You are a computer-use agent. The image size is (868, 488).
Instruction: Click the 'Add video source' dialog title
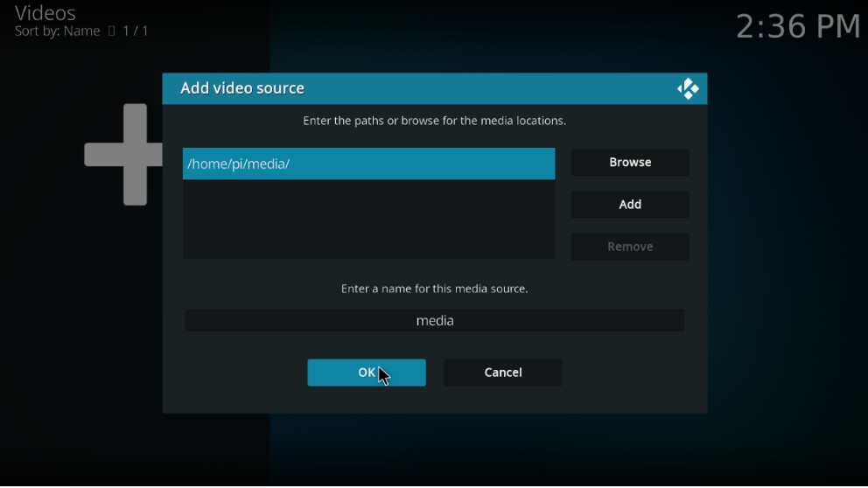click(242, 88)
